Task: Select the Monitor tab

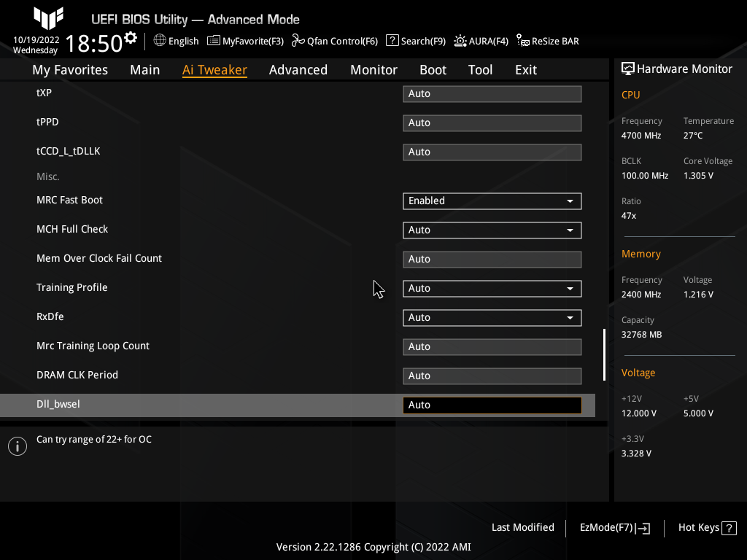Action: [x=373, y=69]
